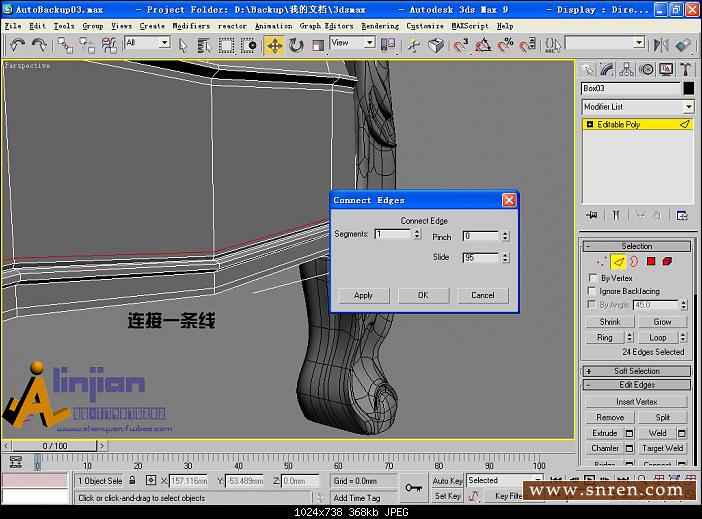Toggle the Angle Snap tool
The height and width of the screenshot is (519, 702).
483,45
